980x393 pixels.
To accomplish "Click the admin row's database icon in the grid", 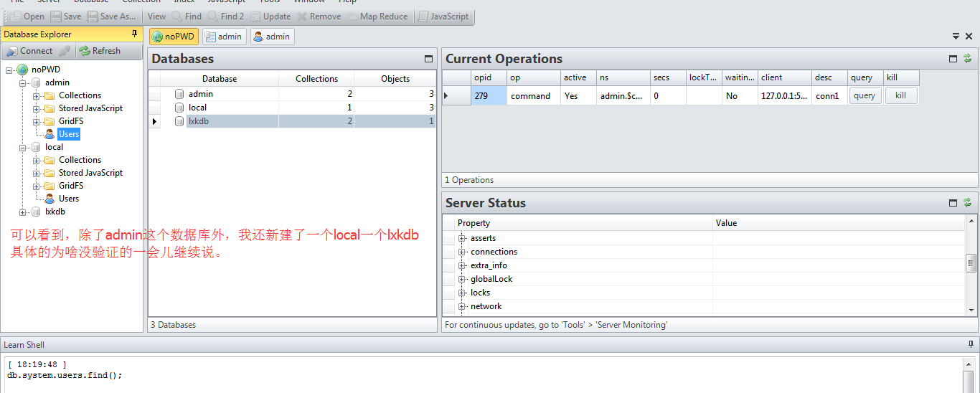I will tap(179, 94).
